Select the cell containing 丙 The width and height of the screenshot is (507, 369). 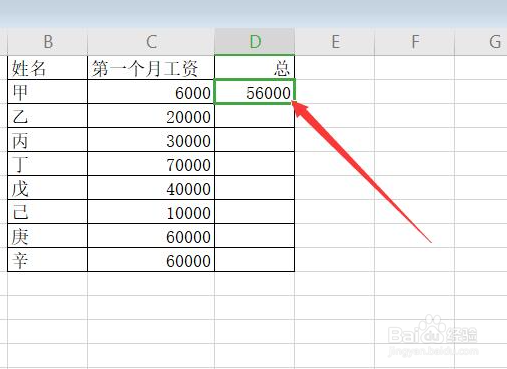47,140
